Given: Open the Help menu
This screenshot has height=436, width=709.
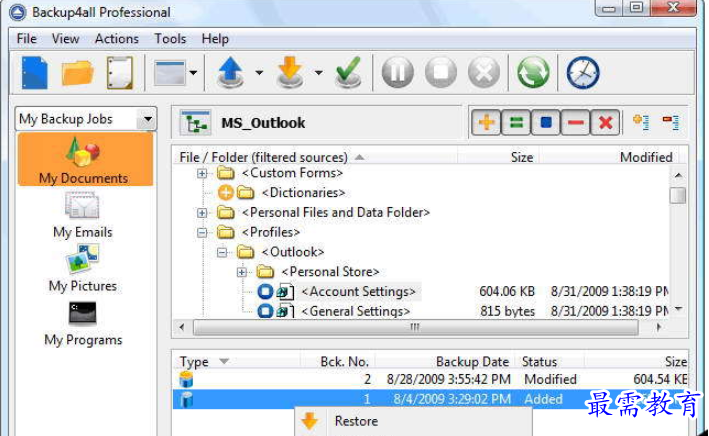Looking at the screenshot, I should point(215,39).
